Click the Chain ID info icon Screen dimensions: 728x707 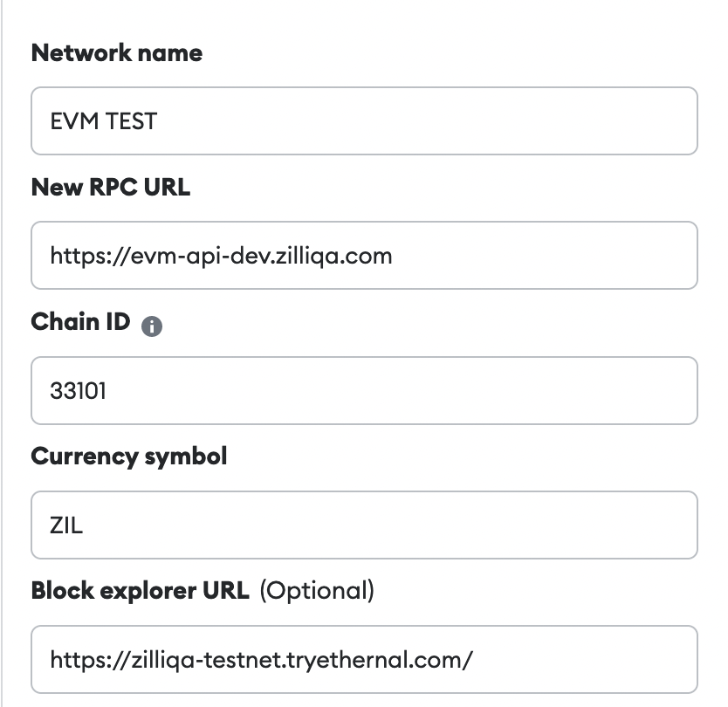[152, 326]
